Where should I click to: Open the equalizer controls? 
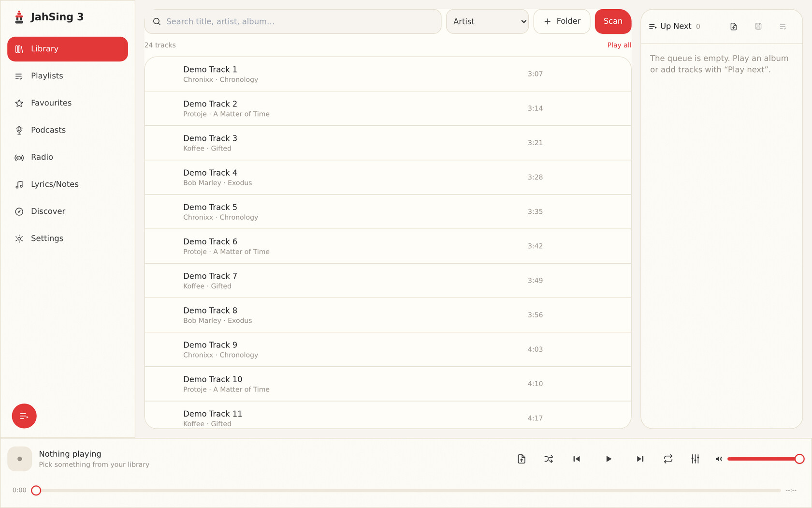pos(695,459)
